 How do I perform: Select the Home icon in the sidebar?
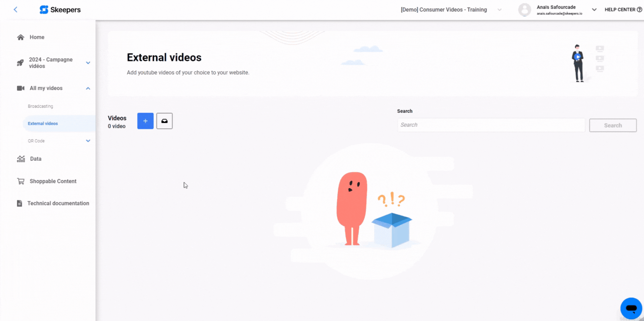(21, 37)
